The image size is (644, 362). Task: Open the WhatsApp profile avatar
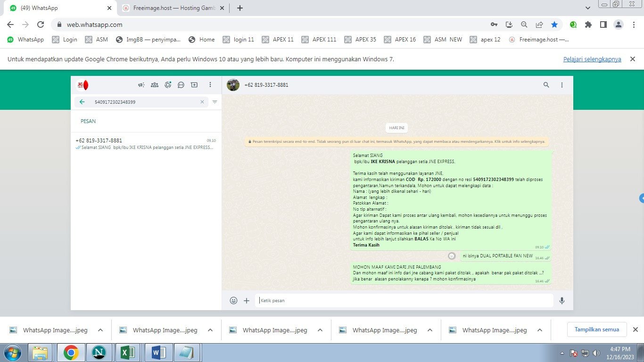click(x=83, y=85)
